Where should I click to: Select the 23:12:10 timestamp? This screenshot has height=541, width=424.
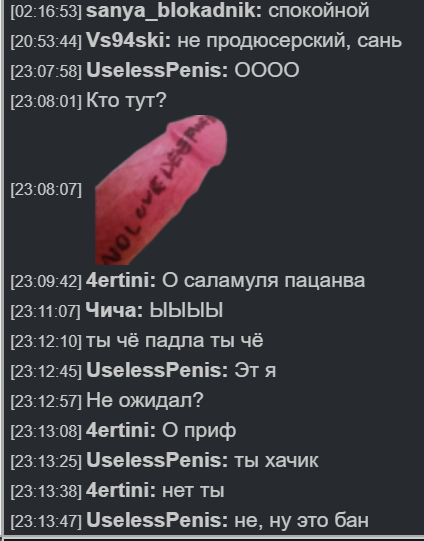(46, 341)
